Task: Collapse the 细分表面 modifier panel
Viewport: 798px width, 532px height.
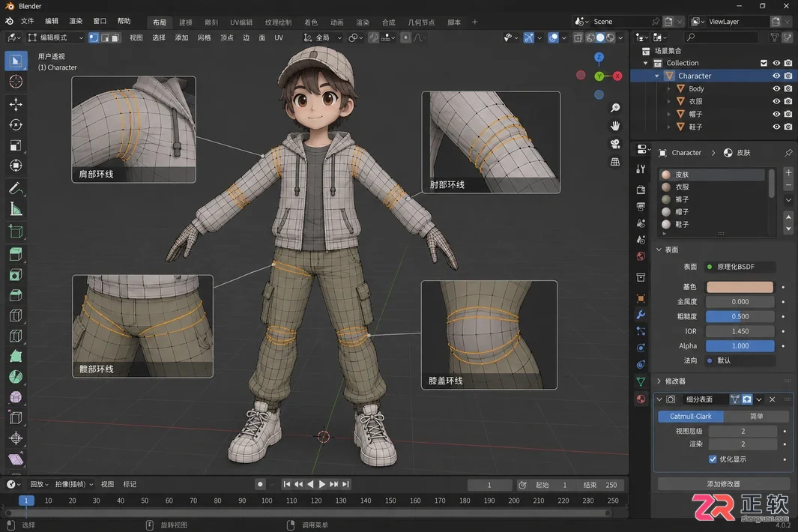Action: tap(659, 399)
